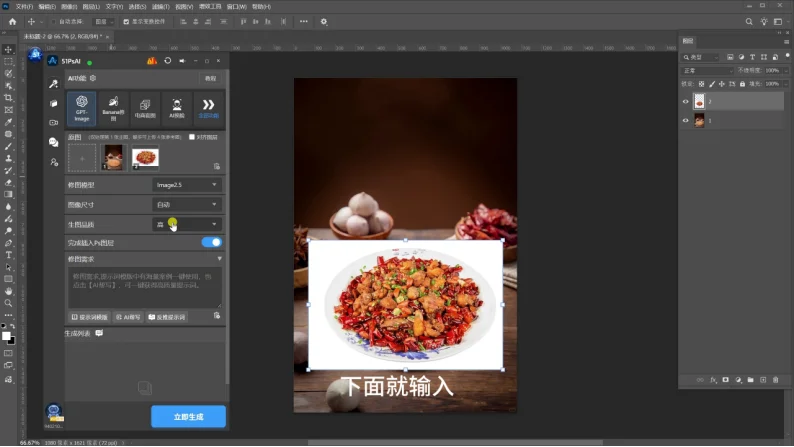Open the video camera section in plugin sidebar
This screenshot has width=794, height=447.
point(54,123)
